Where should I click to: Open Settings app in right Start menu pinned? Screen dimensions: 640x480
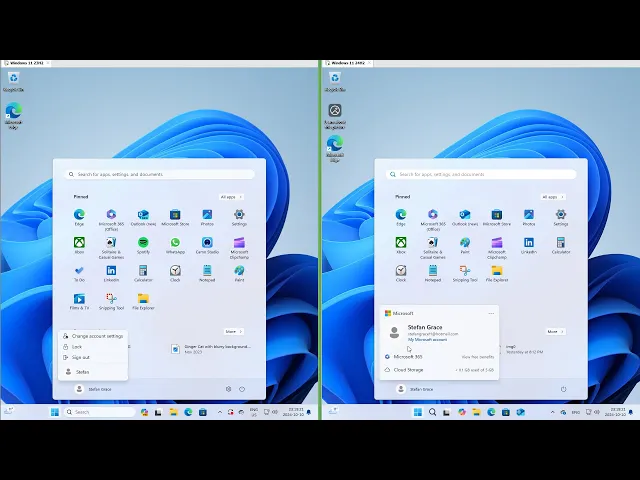[561, 217]
